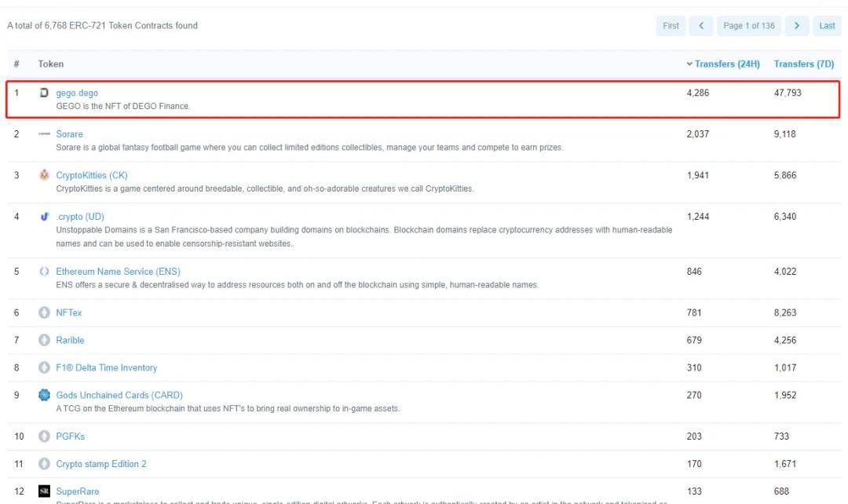Click F1 Delta Time 7D value 1,017
The image size is (848, 504).
coord(784,367)
